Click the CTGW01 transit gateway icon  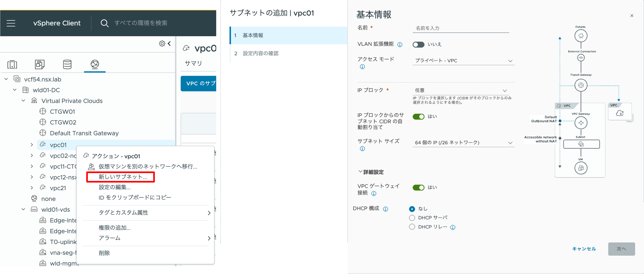click(43, 111)
